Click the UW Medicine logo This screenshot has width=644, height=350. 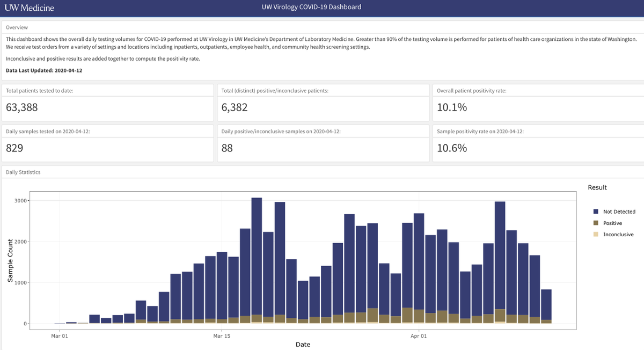[29, 8]
